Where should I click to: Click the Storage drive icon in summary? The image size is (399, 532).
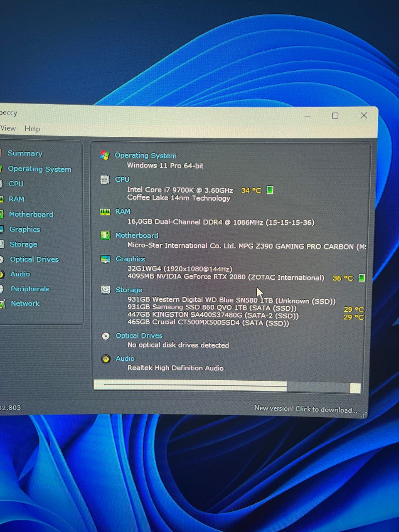coord(106,290)
